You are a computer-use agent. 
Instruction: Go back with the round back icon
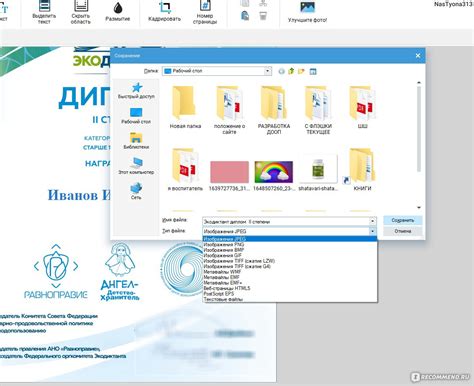282,71
